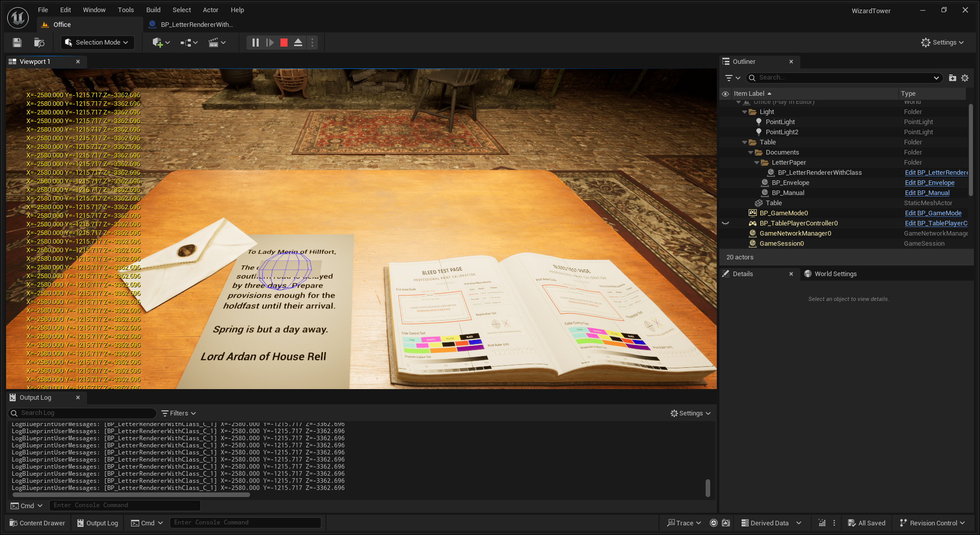Open the Tools menu

pyautogui.click(x=126, y=10)
